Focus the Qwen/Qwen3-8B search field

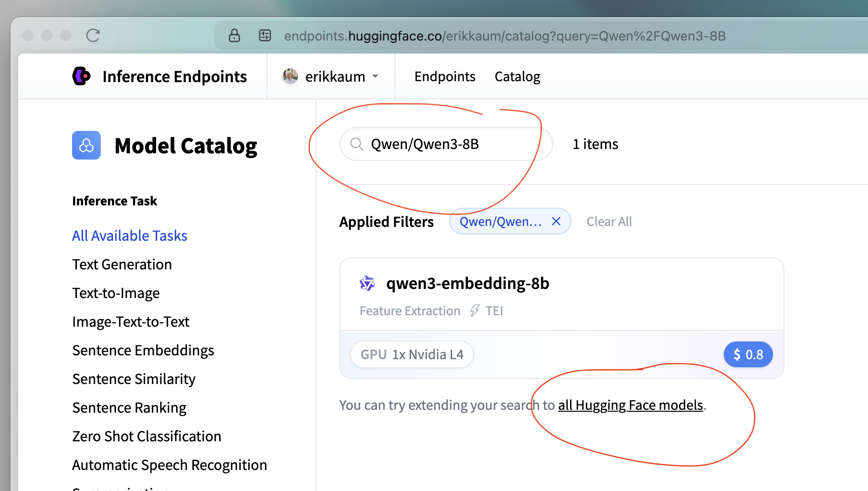point(446,144)
